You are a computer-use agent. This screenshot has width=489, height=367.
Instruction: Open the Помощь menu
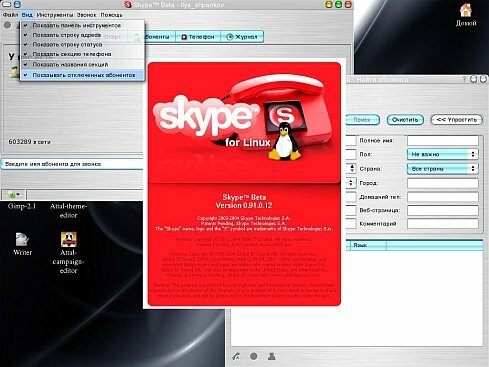[111, 15]
